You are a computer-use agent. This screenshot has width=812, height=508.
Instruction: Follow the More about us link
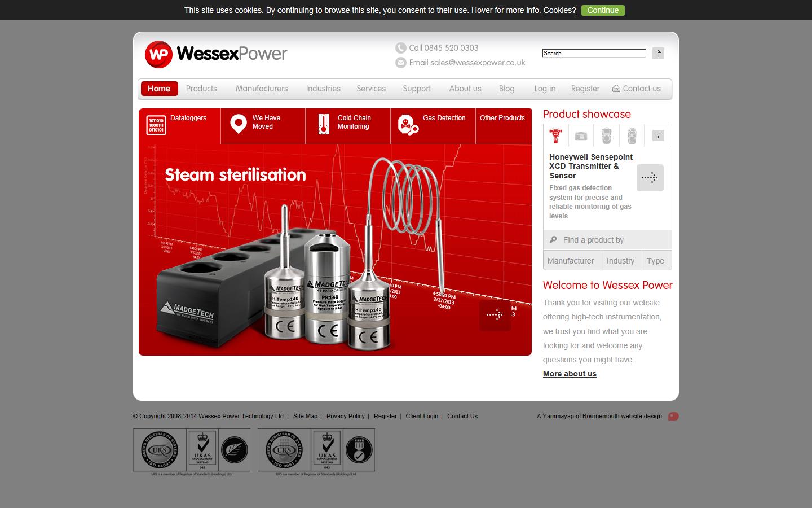click(570, 374)
